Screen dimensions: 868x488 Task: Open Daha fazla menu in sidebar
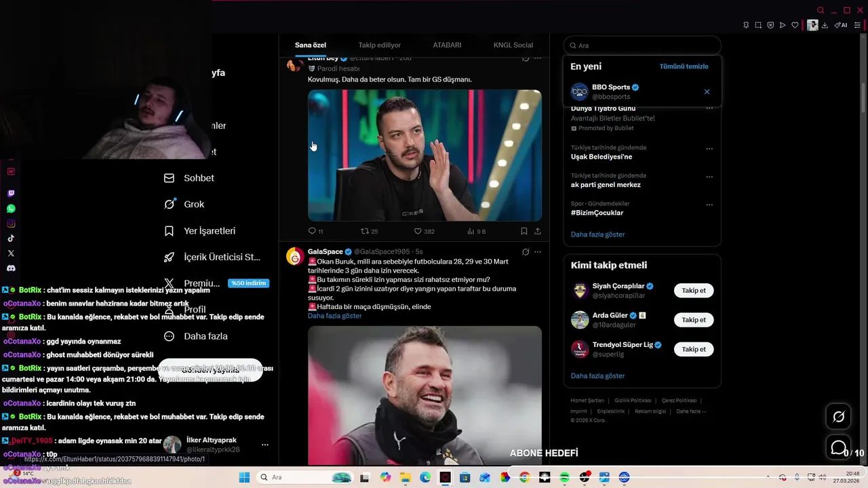(197, 336)
